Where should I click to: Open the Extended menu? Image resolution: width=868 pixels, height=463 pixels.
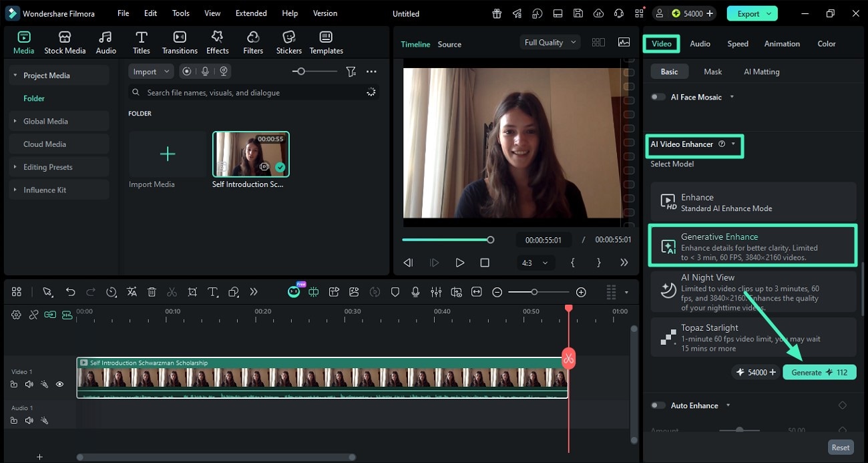[251, 13]
